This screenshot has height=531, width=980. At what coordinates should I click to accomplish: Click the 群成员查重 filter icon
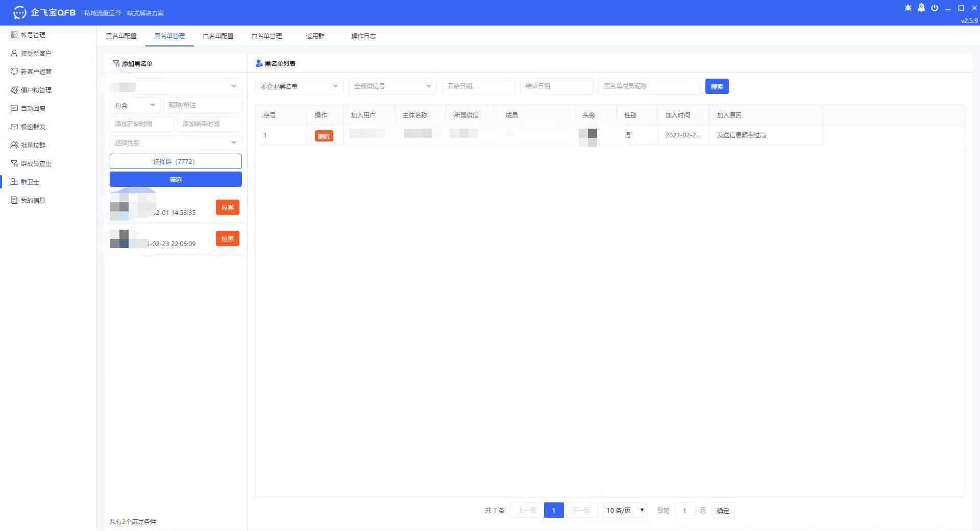point(14,163)
